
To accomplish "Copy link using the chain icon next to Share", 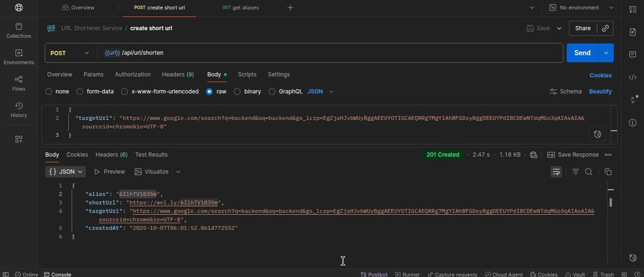I will point(605,28).
